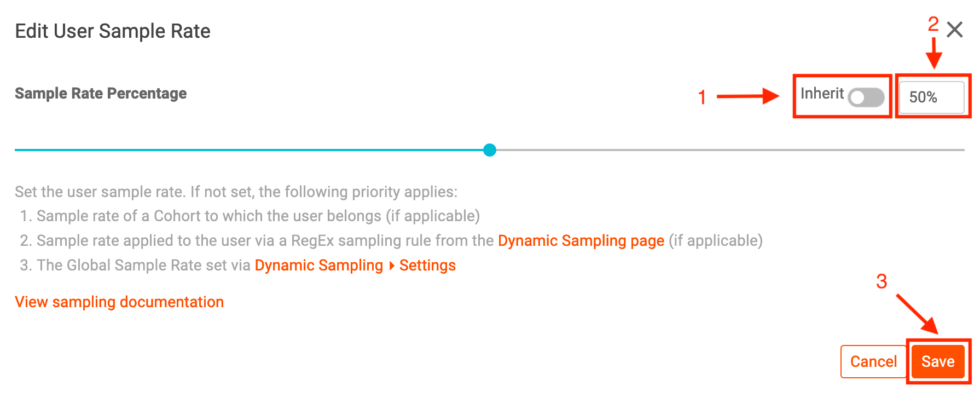The image size is (980, 409).
Task: Close the Edit User Sample Rate dialog
Action: [955, 30]
